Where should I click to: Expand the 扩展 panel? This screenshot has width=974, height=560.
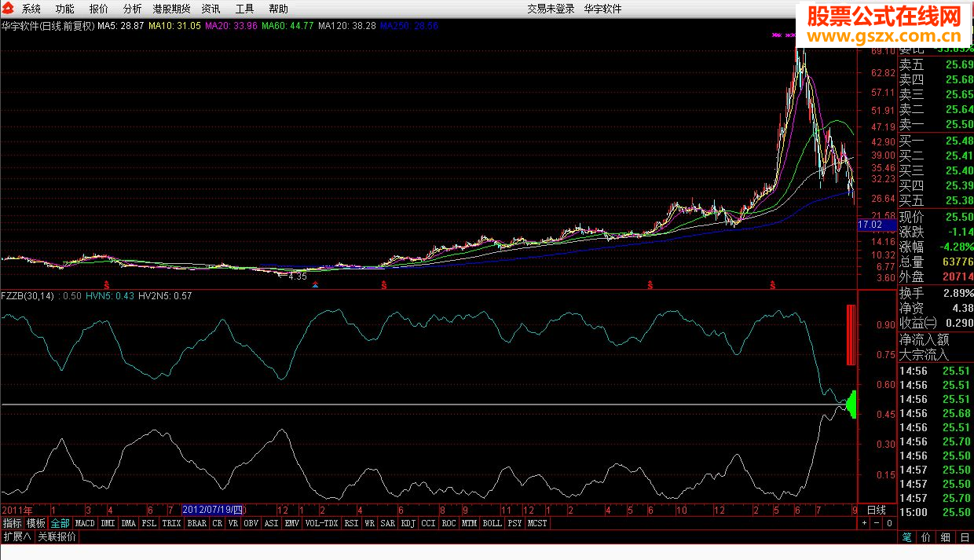coord(16,537)
